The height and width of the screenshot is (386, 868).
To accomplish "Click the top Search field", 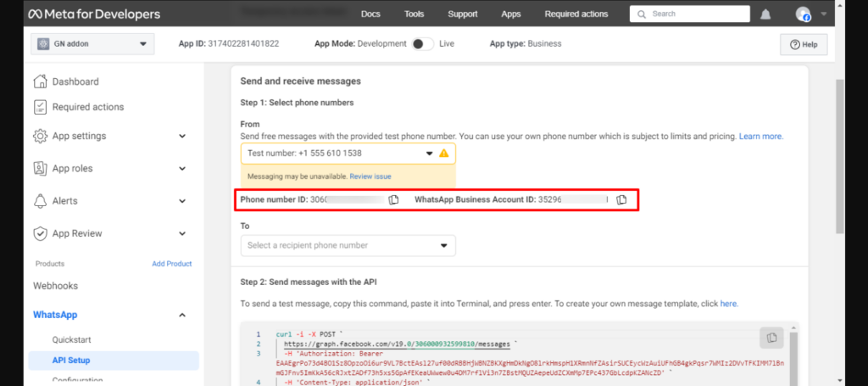I will pyautogui.click(x=691, y=14).
